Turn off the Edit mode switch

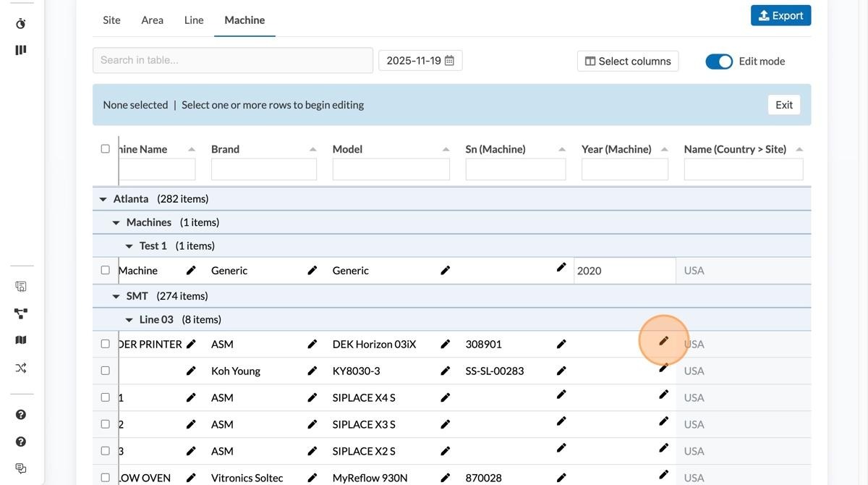click(719, 62)
